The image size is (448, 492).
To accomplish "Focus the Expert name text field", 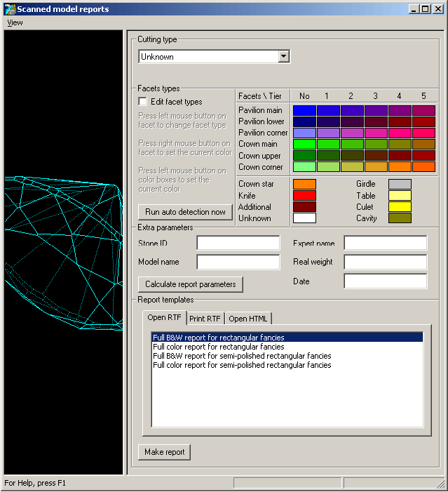I will [385, 244].
